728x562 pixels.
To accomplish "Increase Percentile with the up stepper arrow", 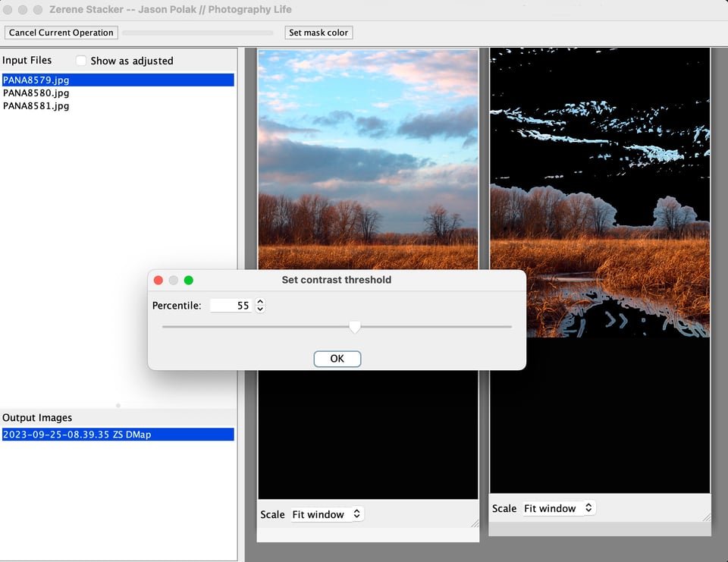I will point(260,302).
